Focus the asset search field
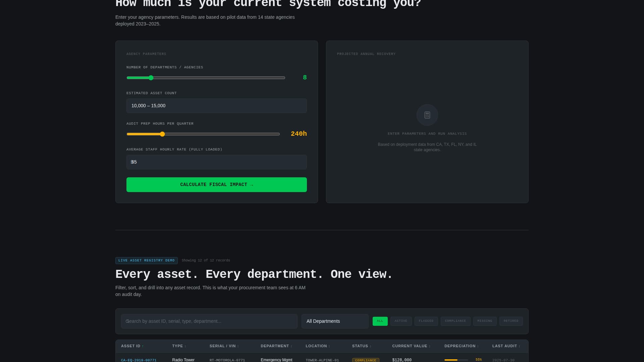 (x=209, y=321)
